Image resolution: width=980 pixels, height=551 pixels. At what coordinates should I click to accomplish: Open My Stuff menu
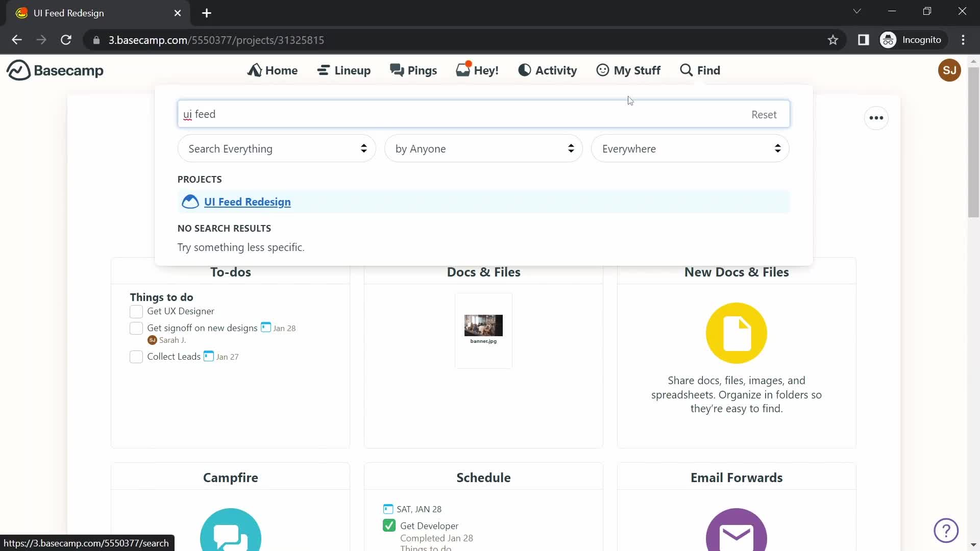point(628,70)
